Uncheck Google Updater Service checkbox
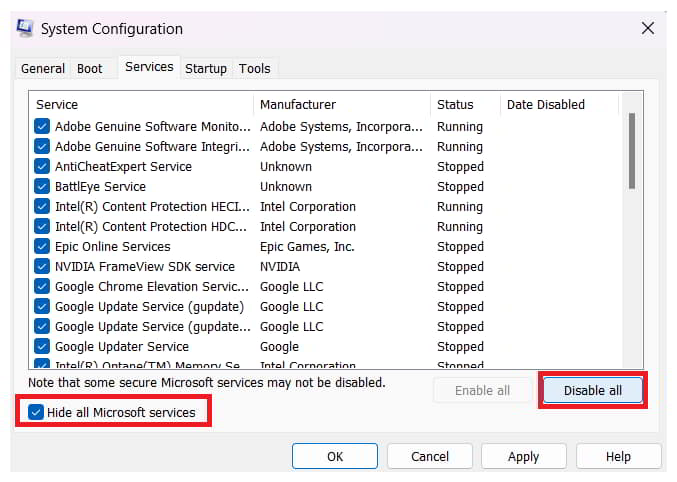This screenshot has width=677, height=482. click(x=42, y=347)
